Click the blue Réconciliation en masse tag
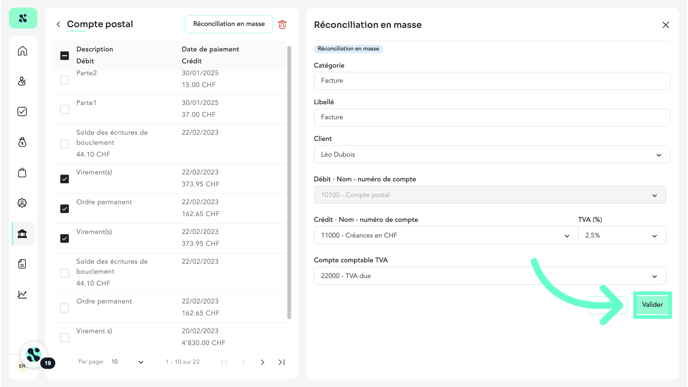The image size is (688, 387). (x=348, y=49)
